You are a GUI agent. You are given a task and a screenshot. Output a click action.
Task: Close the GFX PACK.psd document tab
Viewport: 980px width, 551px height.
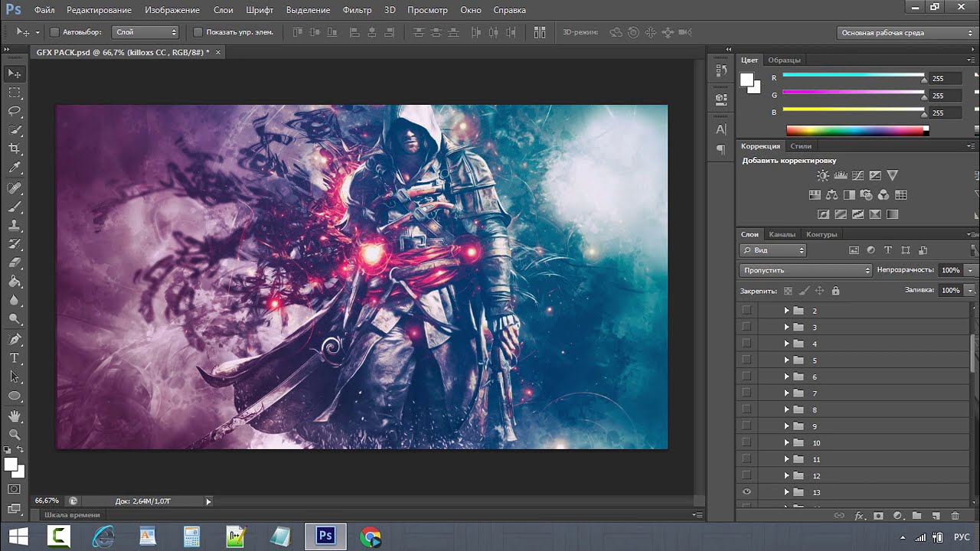217,52
